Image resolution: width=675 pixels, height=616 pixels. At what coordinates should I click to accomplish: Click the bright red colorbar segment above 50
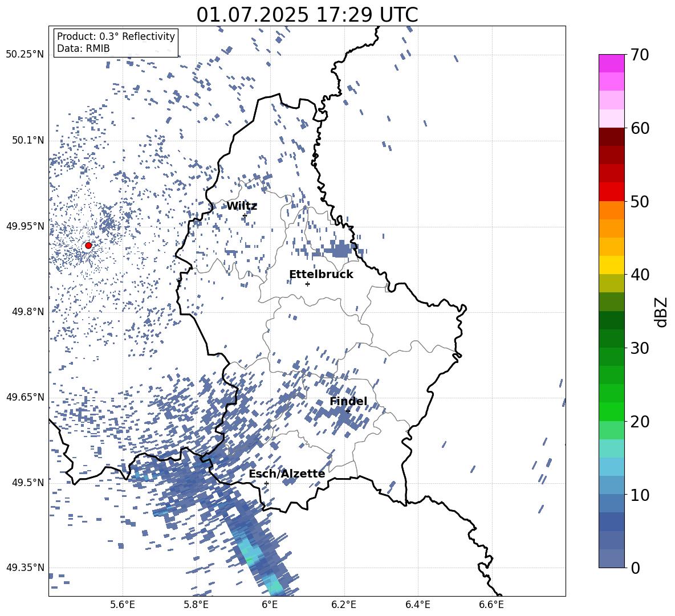pos(612,192)
